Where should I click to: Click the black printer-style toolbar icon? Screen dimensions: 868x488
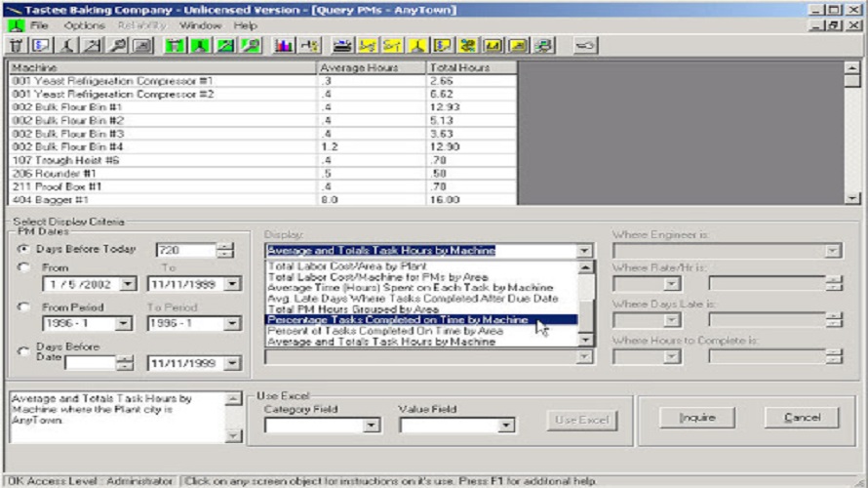[342, 46]
